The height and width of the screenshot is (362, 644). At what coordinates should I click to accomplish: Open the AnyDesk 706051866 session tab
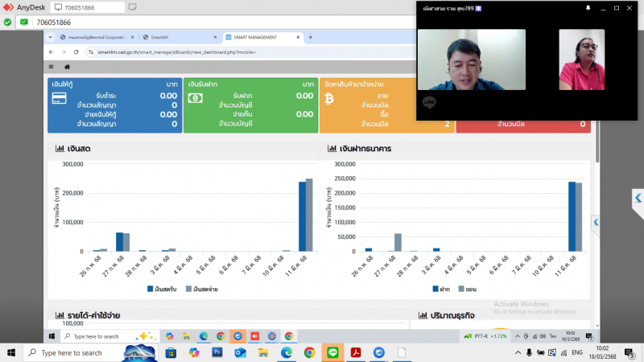tap(88, 7)
